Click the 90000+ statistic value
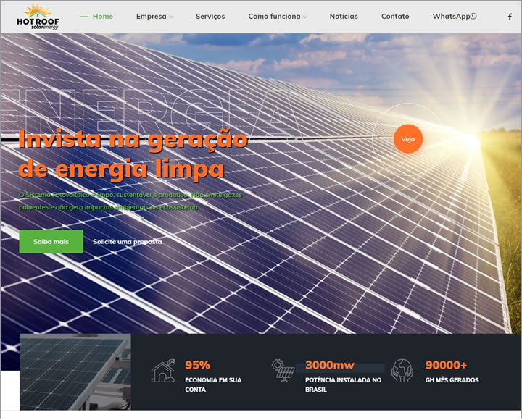522x420 pixels. (x=446, y=365)
